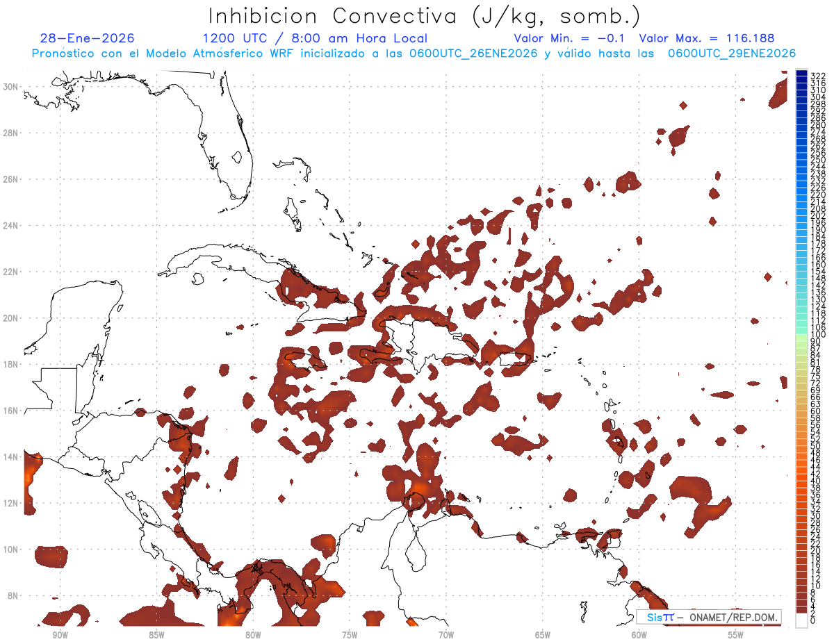Click the 'Valor Max. = 116.188' text

706,39
